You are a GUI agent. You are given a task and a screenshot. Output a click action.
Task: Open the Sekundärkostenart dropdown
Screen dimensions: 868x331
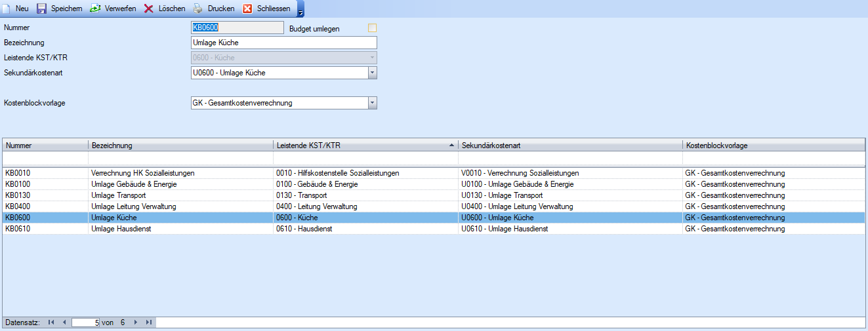point(372,73)
